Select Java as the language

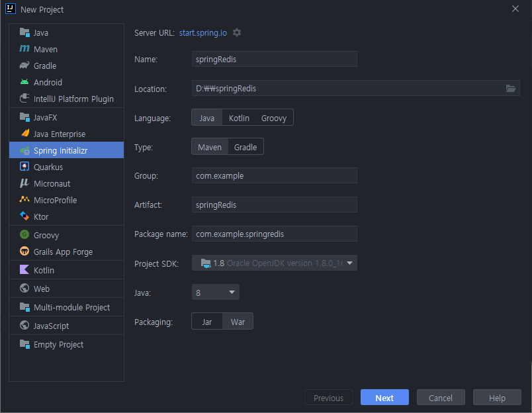coord(206,118)
